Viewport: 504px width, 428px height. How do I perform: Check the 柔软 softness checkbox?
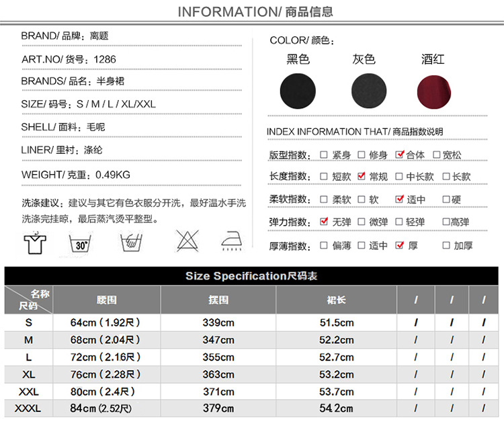click(324, 200)
